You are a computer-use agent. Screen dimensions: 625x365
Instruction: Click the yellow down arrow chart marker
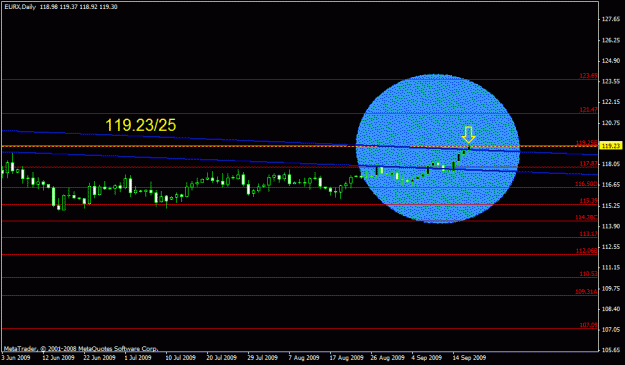tap(468, 135)
